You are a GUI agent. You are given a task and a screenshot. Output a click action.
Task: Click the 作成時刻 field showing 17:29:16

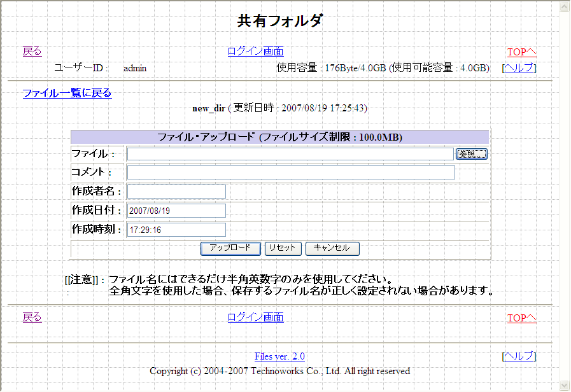pos(176,230)
